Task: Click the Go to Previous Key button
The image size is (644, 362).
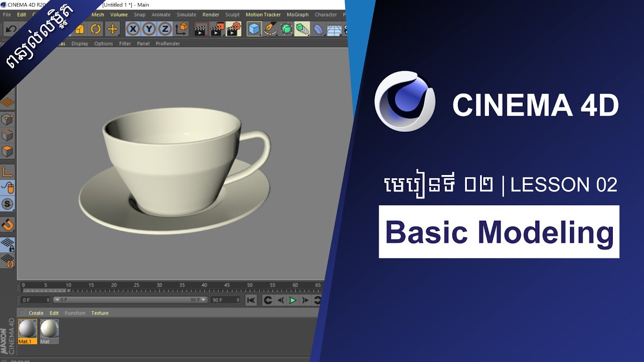Action: coord(268,300)
